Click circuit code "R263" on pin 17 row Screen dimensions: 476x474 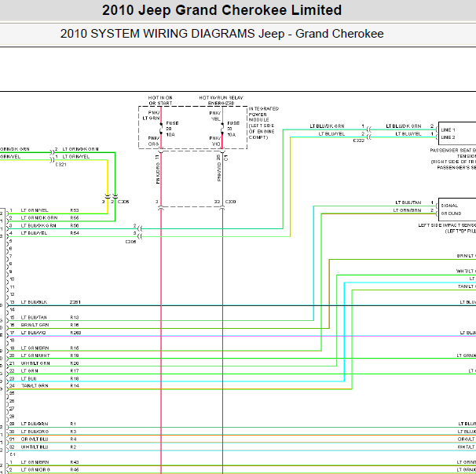(x=75, y=333)
